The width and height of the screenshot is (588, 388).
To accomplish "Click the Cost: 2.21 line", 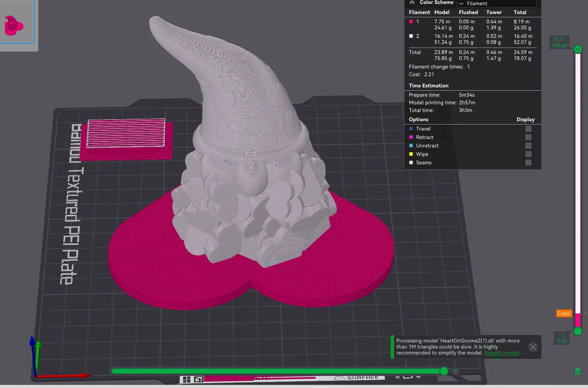I will pos(421,75).
